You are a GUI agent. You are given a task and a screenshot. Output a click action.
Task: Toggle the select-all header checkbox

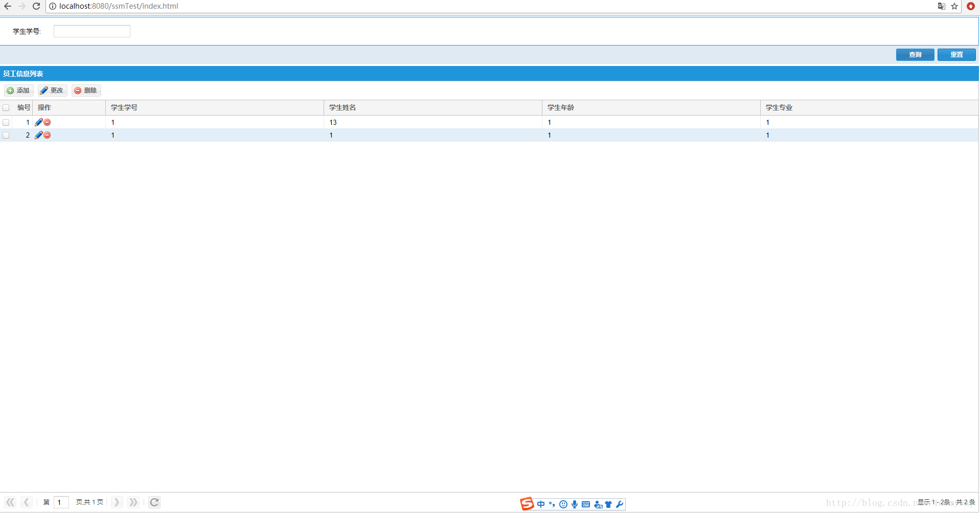click(6, 108)
